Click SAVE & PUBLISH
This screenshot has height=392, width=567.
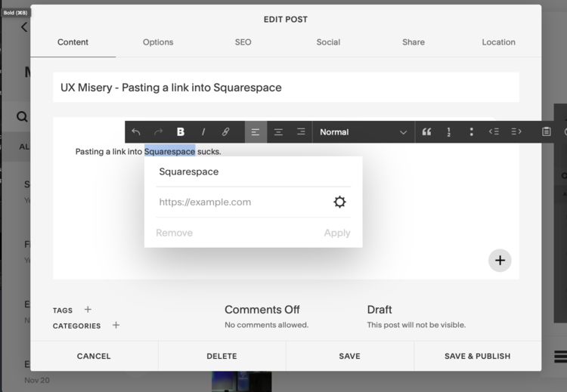click(x=477, y=356)
